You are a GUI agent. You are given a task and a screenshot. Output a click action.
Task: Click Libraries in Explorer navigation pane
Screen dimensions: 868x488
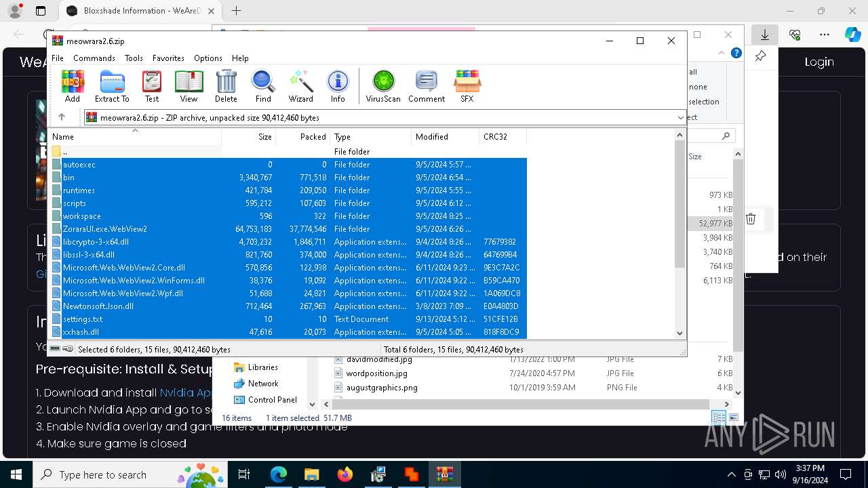(x=262, y=367)
